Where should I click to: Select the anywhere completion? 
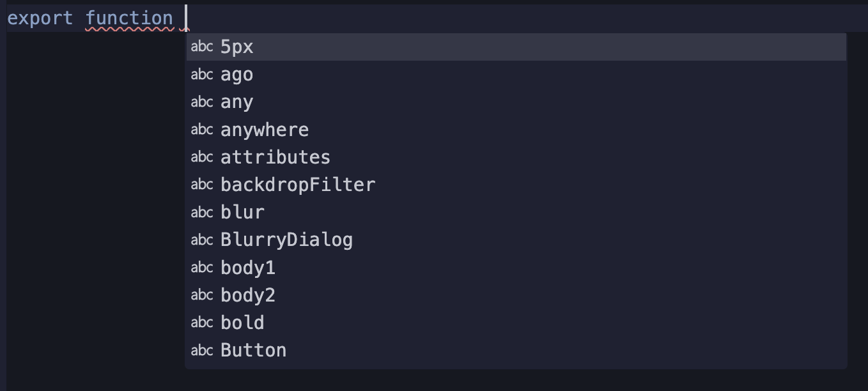pos(264,129)
